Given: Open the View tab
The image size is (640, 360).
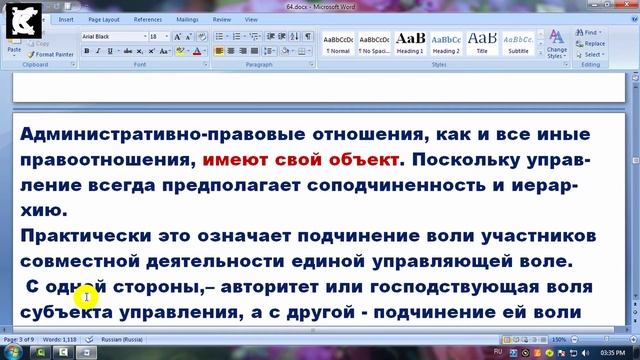Looking at the screenshot, I should [x=251, y=20].
